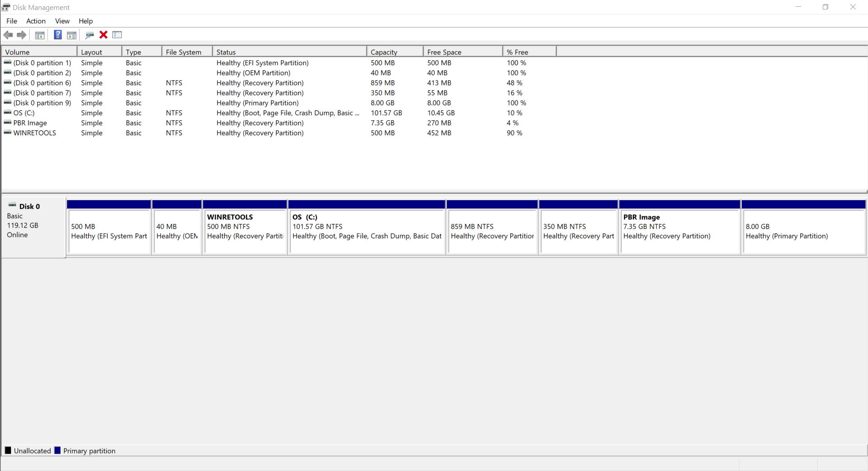Select the PBR Image partition block
The height and width of the screenshot is (471, 868).
680,228
